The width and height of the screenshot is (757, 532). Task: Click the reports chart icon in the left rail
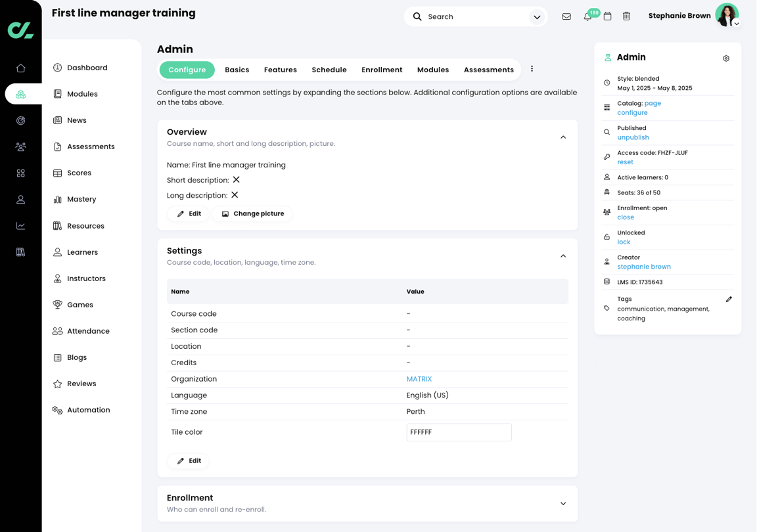pos(21,226)
